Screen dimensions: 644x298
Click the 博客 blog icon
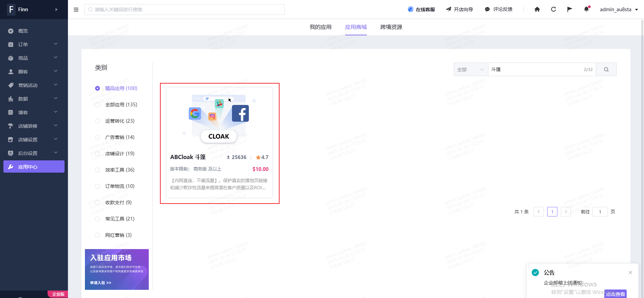[x=11, y=112]
